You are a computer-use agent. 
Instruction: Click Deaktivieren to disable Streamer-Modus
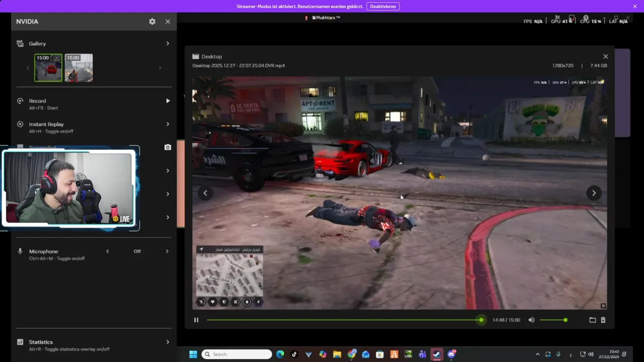click(383, 7)
